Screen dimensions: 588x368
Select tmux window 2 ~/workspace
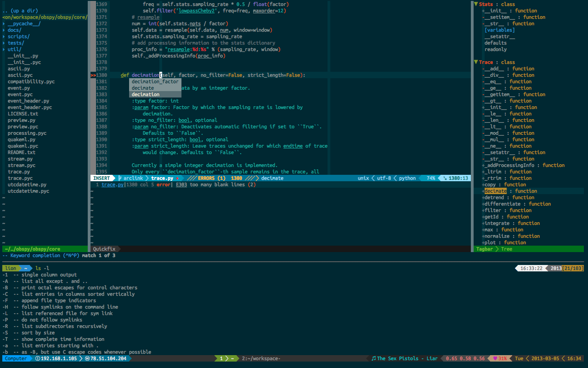coord(261,358)
